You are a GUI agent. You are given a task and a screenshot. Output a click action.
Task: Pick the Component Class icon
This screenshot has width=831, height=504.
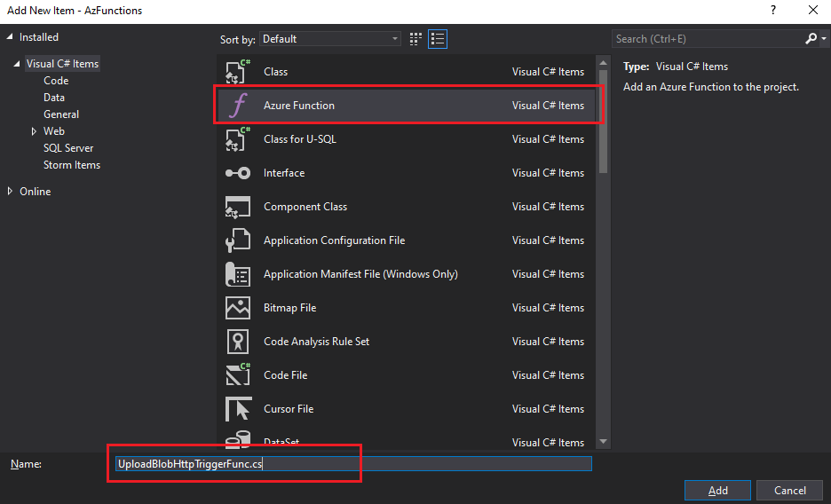tap(238, 207)
